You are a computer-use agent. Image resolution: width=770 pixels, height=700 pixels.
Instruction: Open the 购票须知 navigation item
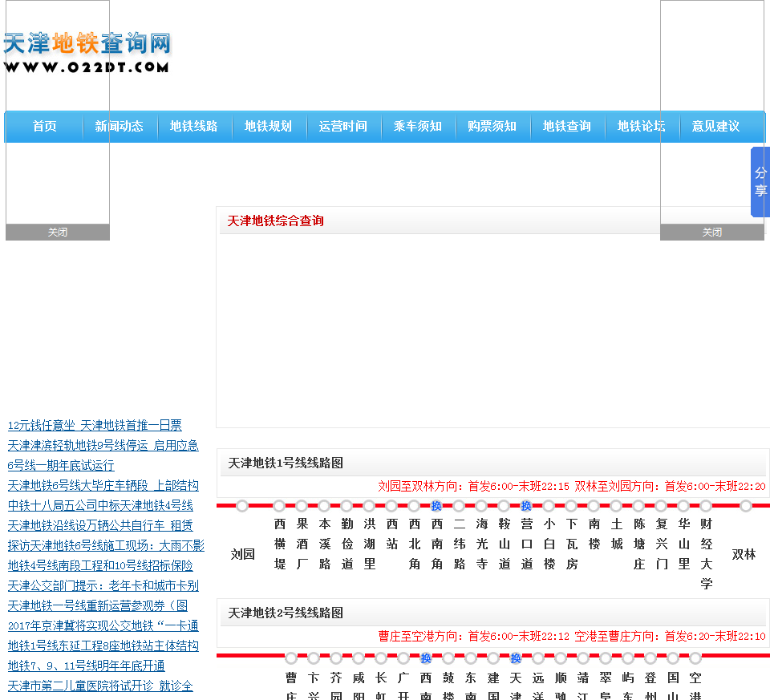pos(492,126)
